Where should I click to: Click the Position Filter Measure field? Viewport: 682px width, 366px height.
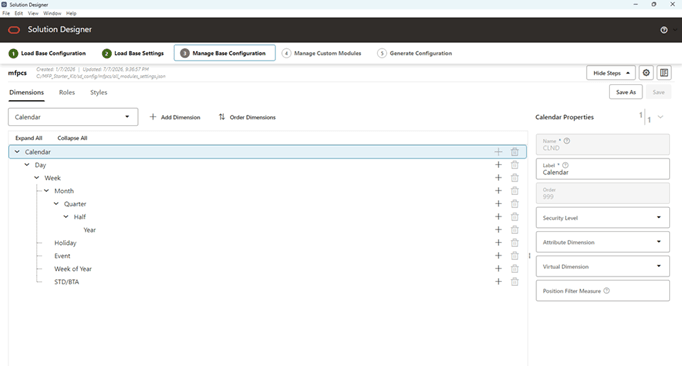click(x=602, y=291)
